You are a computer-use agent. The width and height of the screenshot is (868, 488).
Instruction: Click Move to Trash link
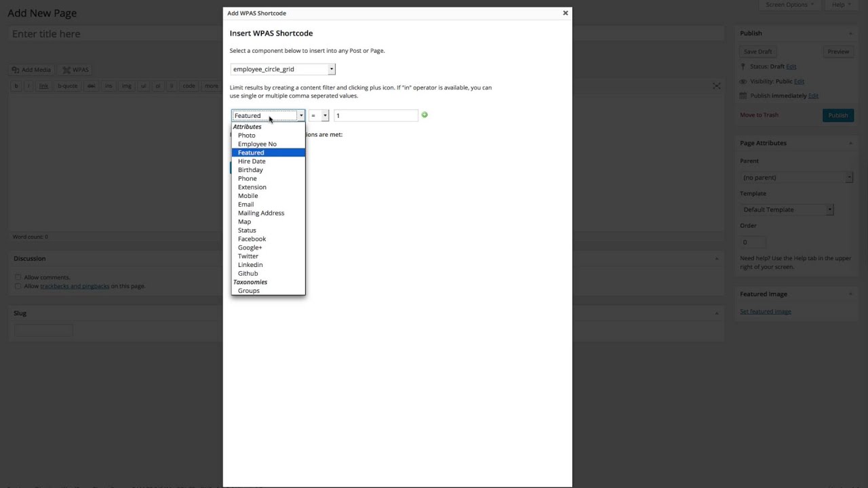coord(759,115)
